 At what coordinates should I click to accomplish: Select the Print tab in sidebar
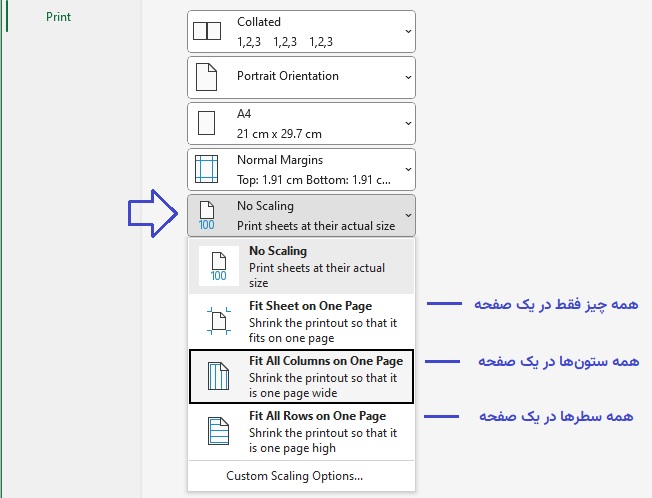58,17
